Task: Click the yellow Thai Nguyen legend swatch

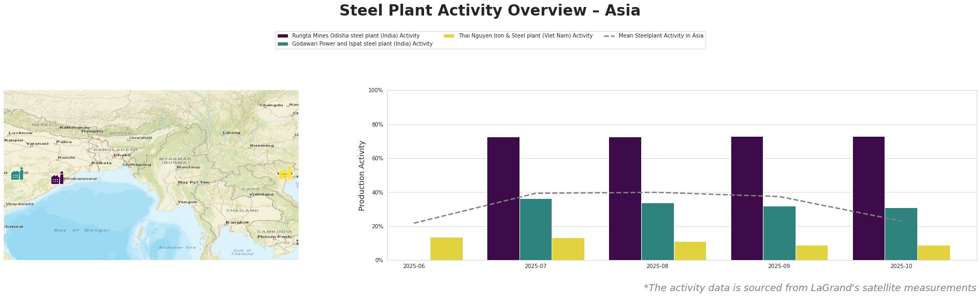Action: click(x=449, y=36)
